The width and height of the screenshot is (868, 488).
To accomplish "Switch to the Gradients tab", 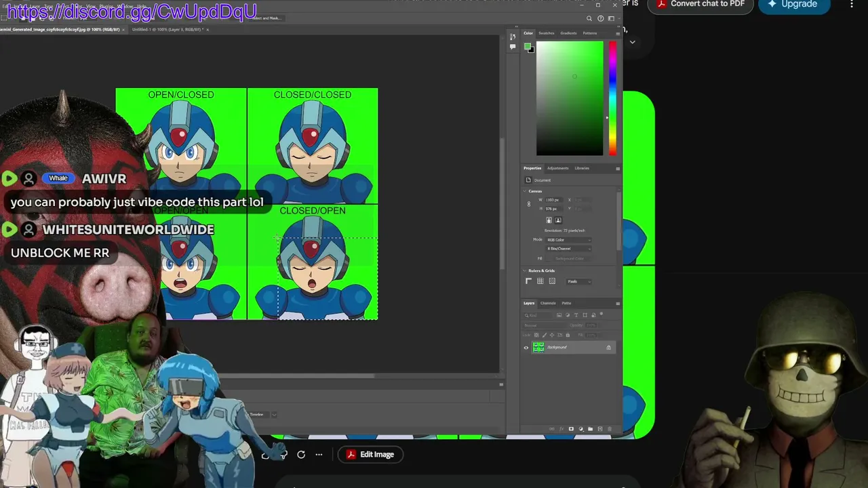I will [568, 33].
